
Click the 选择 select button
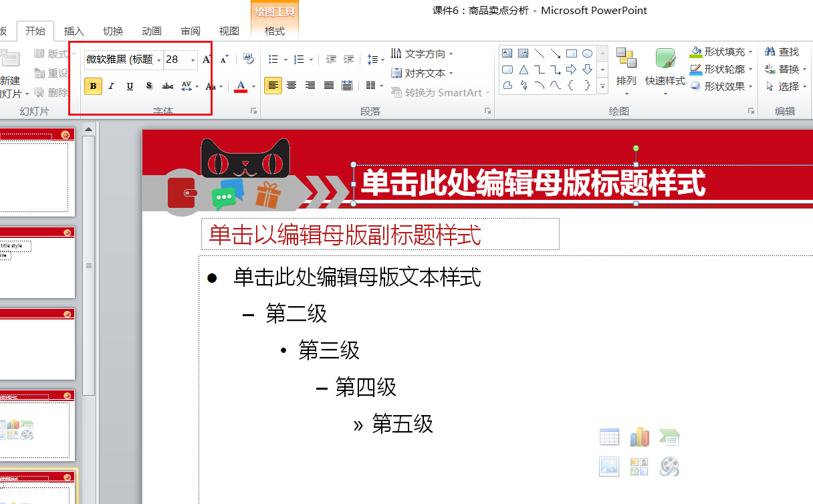coord(785,86)
